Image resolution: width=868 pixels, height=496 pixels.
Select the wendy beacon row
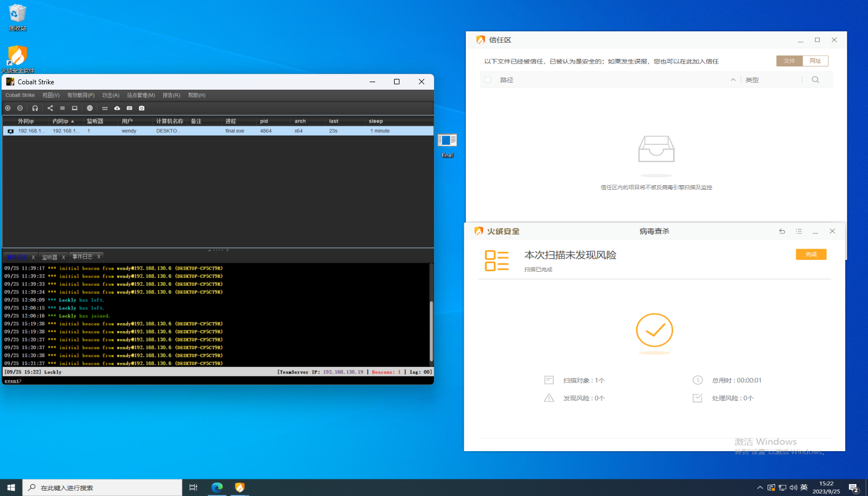218,131
